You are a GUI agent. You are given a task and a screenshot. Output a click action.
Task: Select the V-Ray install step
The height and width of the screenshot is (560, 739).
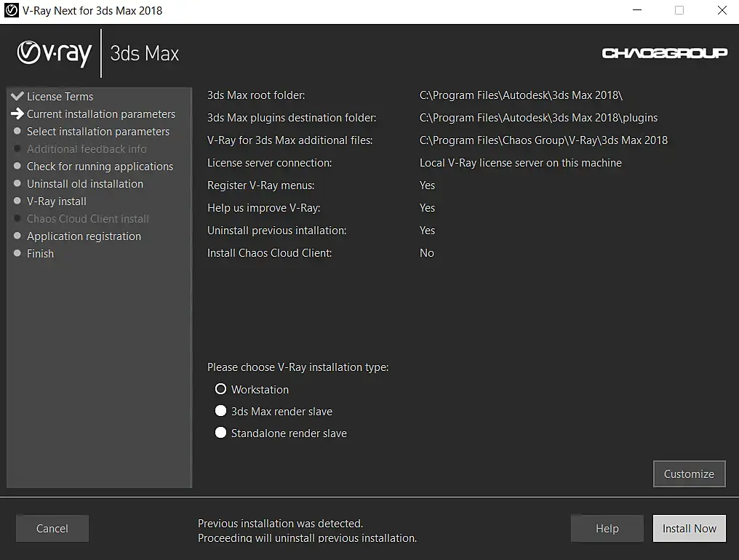click(57, 201)
